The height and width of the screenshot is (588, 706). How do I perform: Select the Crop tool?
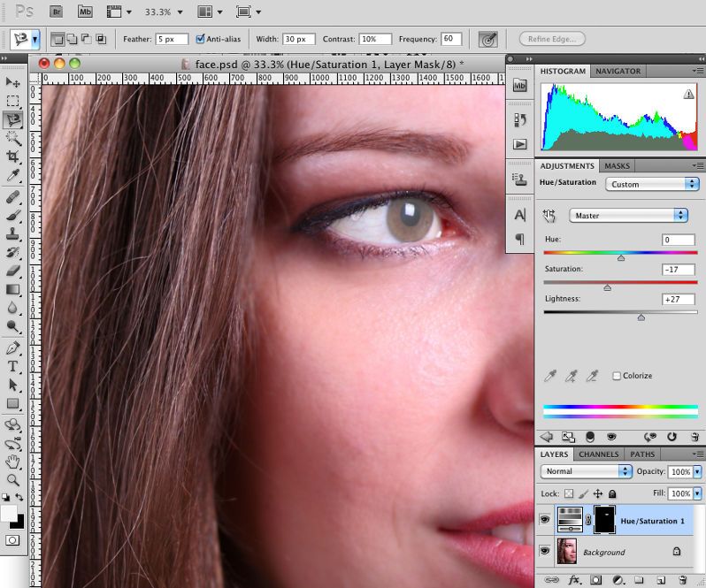coord(13,157)
